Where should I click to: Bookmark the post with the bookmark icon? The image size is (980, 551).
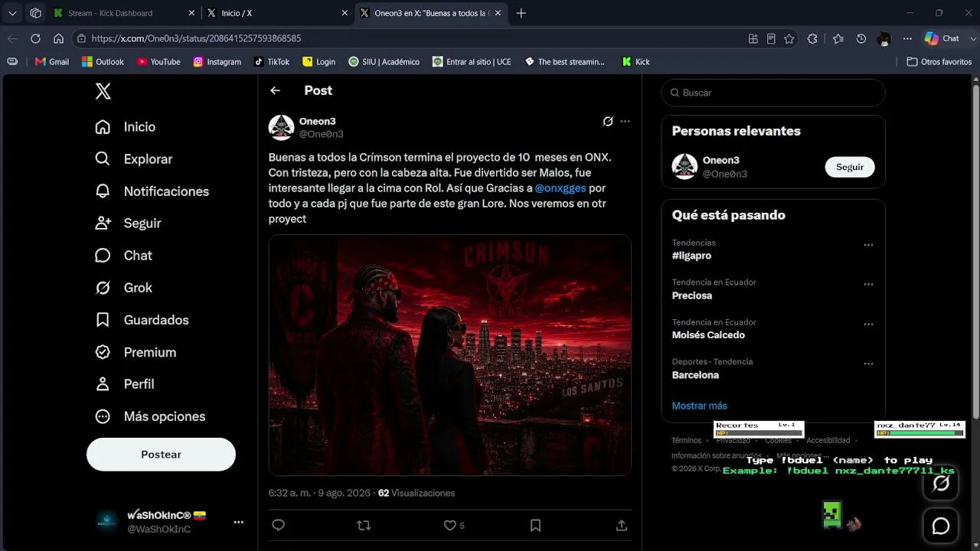point(536,525)
